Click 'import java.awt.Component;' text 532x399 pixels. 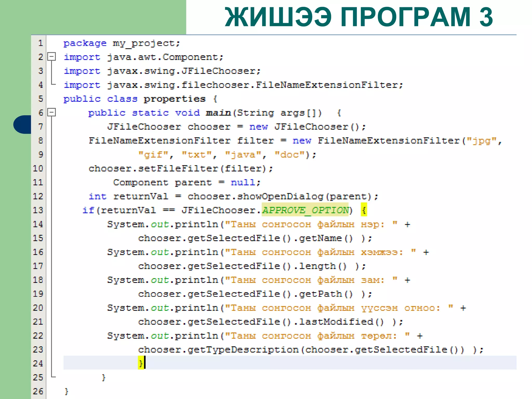143,57
